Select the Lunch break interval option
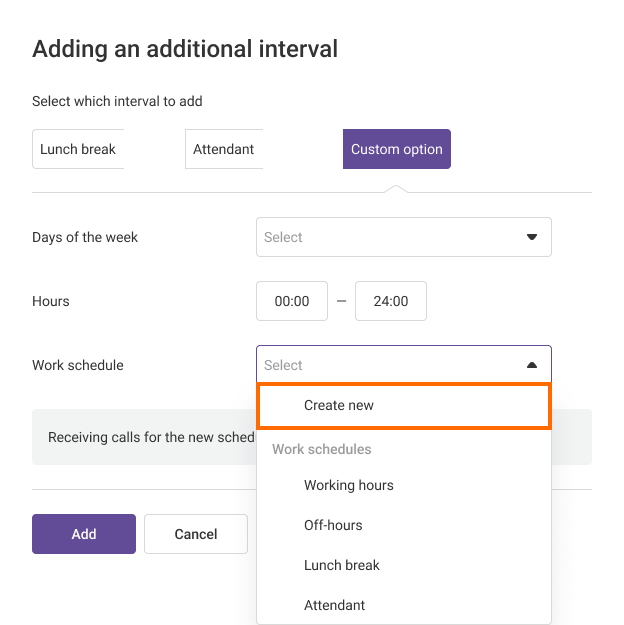Viewport: 624px width, 625px height. coord(78,149)
